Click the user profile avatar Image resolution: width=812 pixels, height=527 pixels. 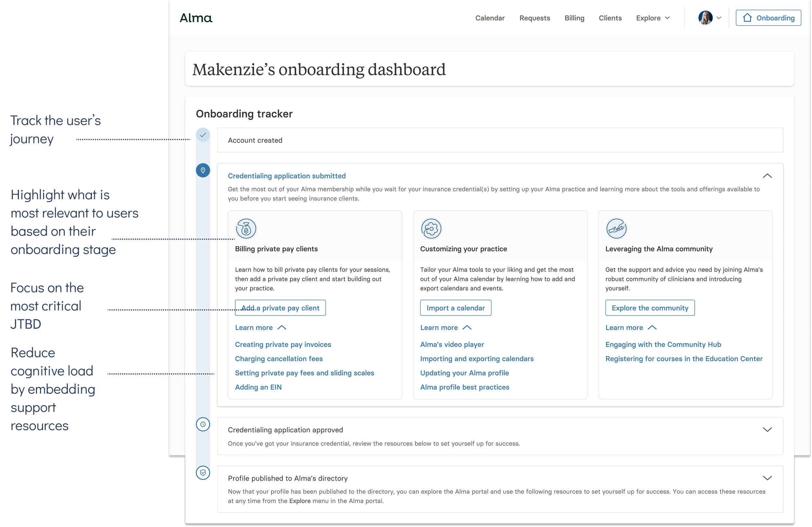705,18
